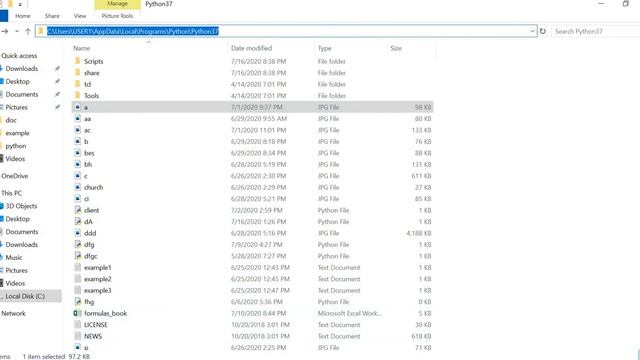640x360 pixels.
Task: Sort files by Size column
Action: coord(396,48)
